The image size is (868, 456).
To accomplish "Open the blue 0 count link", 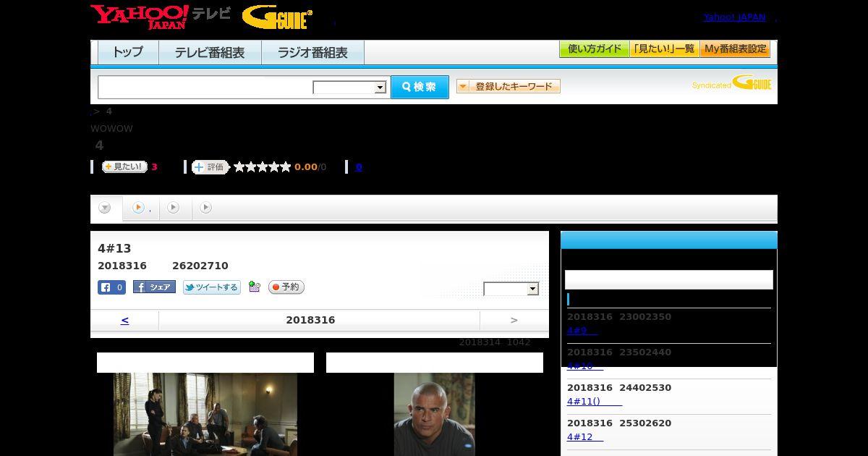I will pos(359,167).
